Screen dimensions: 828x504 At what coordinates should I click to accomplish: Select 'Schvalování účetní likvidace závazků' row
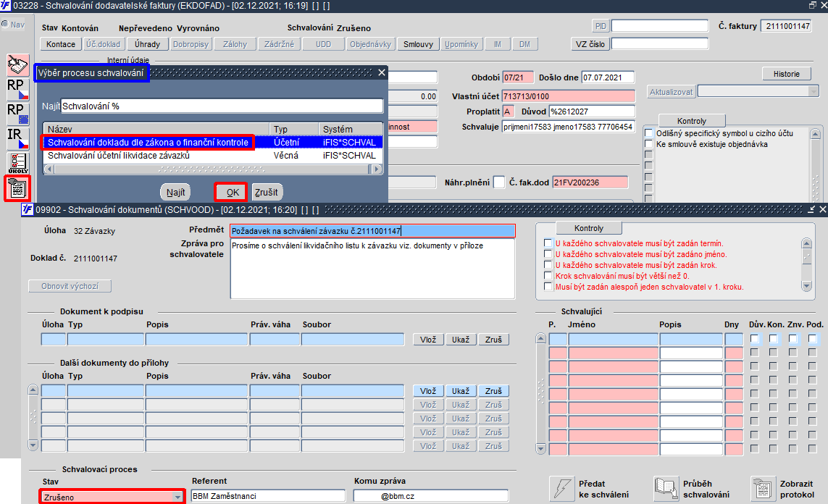[x=212, y=156]
